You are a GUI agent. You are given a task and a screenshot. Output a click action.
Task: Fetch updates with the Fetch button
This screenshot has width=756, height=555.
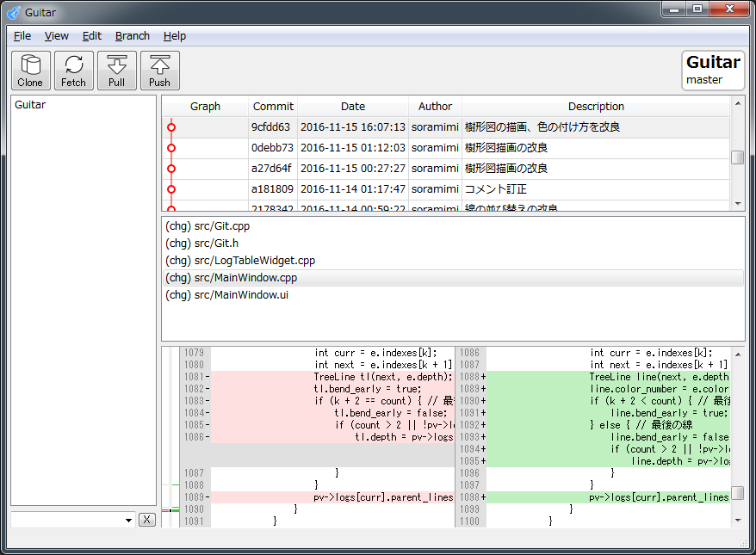click(x=74, y=71)
